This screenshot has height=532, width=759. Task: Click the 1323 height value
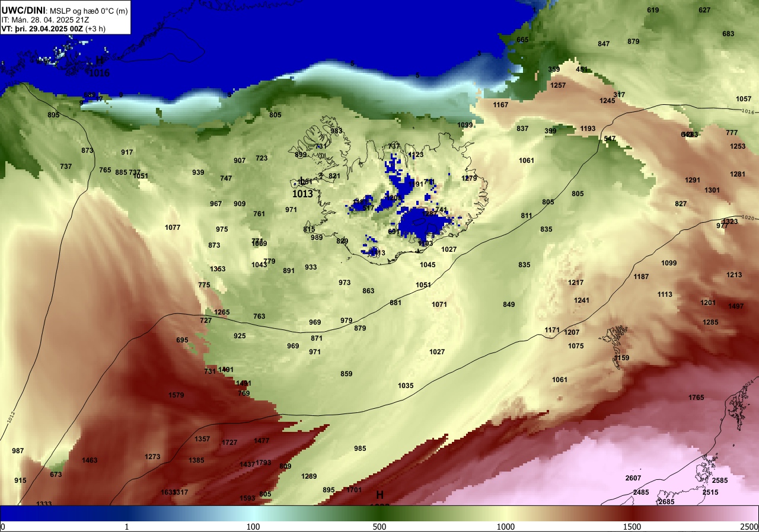[730, 222]
